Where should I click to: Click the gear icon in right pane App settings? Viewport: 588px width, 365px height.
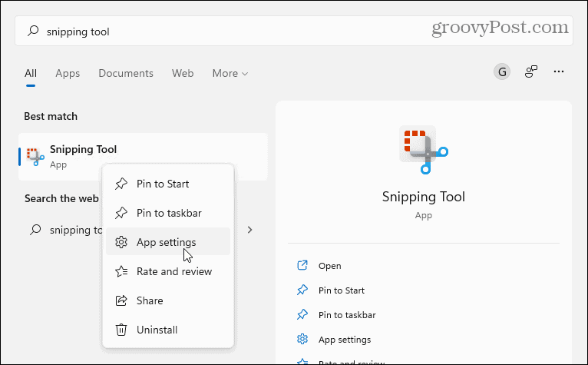302,340
